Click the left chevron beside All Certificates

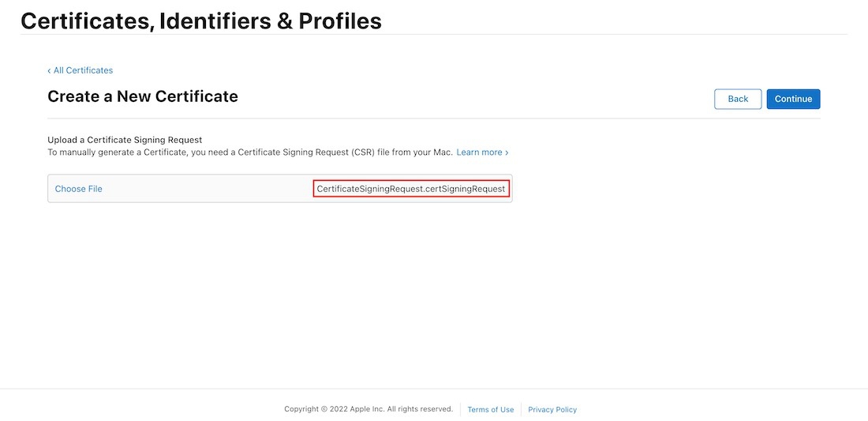[x=49, y=70]
